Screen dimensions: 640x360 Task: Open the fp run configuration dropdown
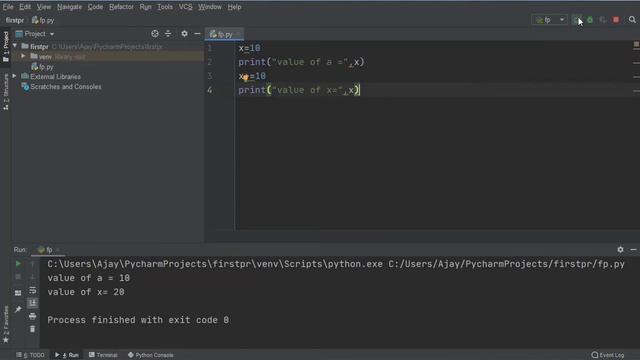[x=549, y=20]
